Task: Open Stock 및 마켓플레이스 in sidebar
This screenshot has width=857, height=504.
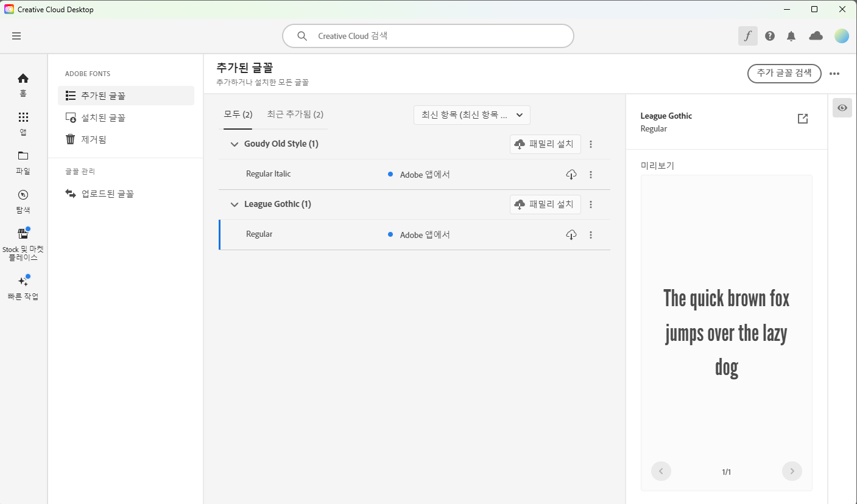Action: tap(23, 245)
